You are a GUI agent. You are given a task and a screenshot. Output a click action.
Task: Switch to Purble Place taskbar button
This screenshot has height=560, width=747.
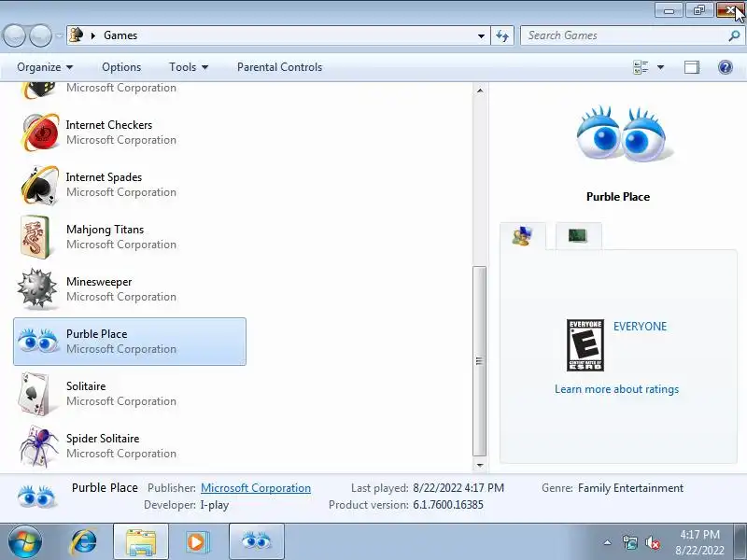point(257,542)
